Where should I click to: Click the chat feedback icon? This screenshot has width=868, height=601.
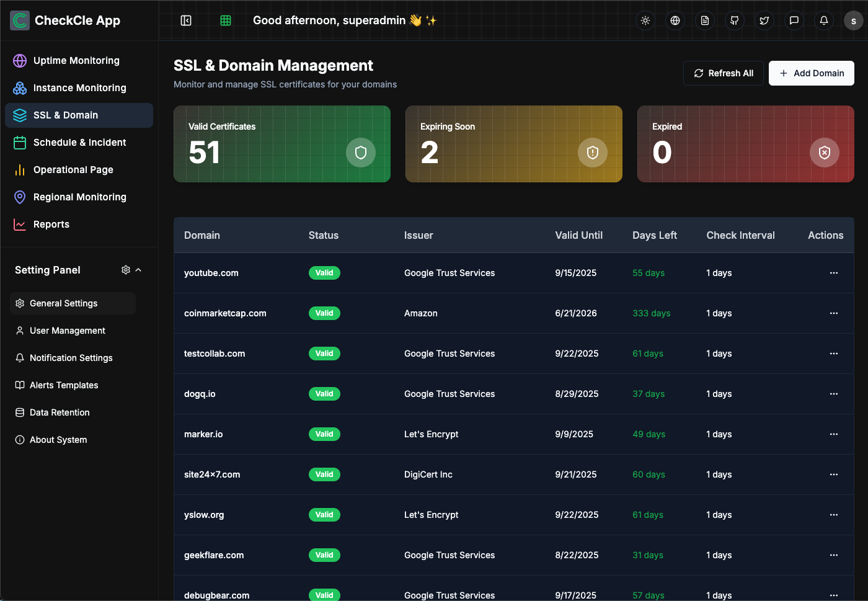(794, 20)
